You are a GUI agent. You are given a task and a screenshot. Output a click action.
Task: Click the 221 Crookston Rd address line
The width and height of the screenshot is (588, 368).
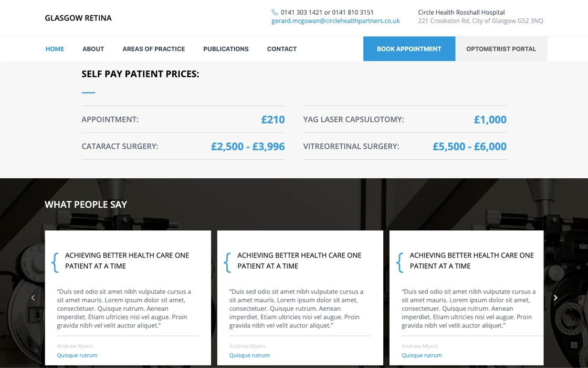[x=480, y=21]
